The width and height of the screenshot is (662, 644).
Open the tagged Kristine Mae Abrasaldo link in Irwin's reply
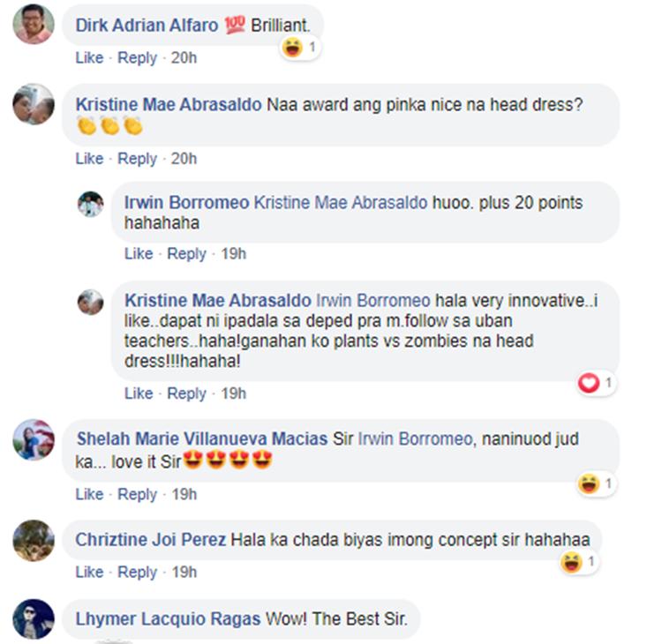coord(341,203)
